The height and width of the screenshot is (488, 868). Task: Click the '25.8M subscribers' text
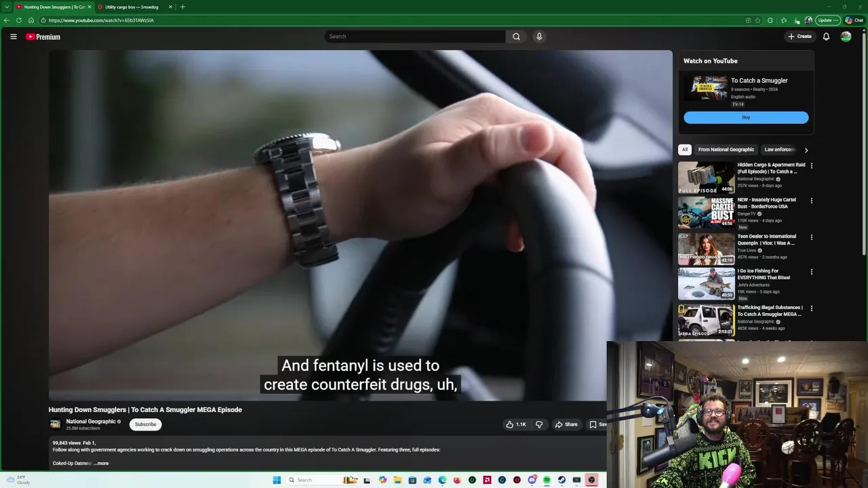click(83, 428)
